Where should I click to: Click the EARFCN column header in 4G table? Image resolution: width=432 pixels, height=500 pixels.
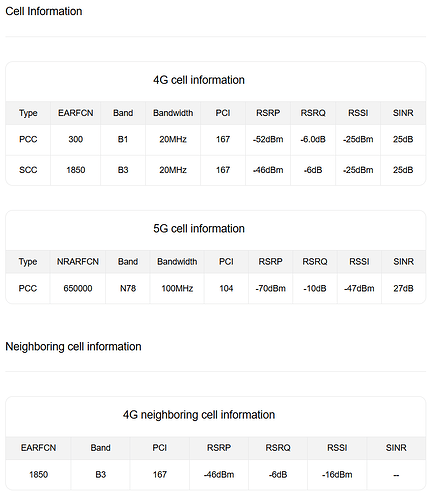(76, 113)
